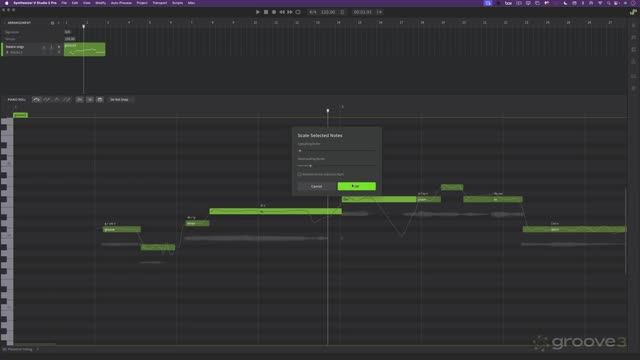Open the fourth icon in right sidebar
The width and height of the screenshot is (640, 360).
633,61
